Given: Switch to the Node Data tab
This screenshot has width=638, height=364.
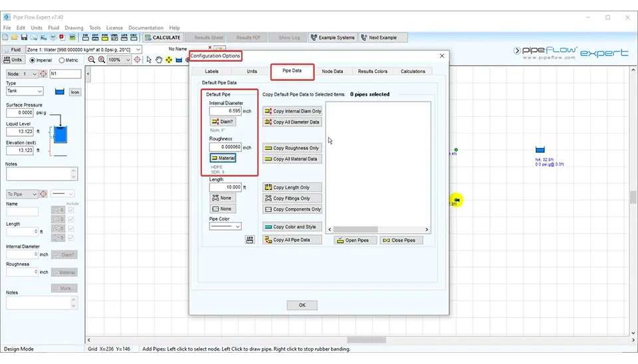Looking at the screenshot, I should point(332,71).
